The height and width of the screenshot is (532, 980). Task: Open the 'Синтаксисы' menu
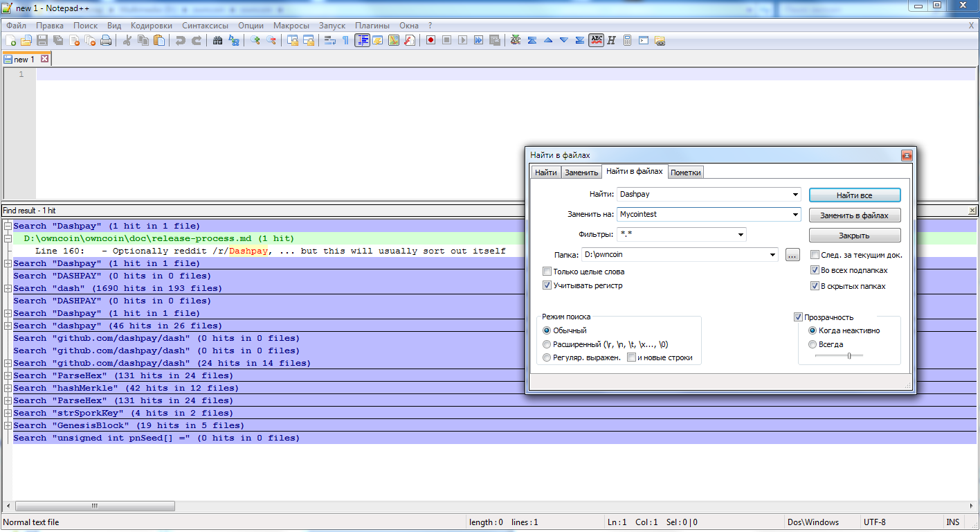[205, 26]
